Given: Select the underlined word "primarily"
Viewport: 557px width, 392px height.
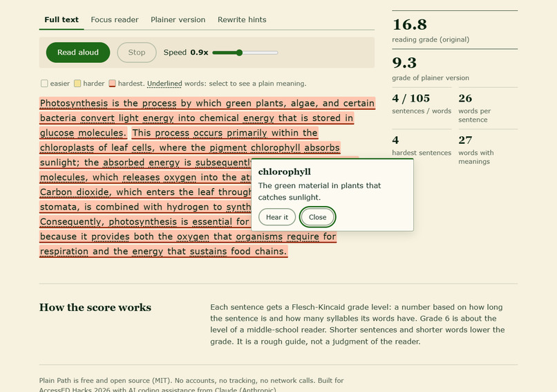Looking at the screenshot, I should pyautogui.click(x=247, y=133).
